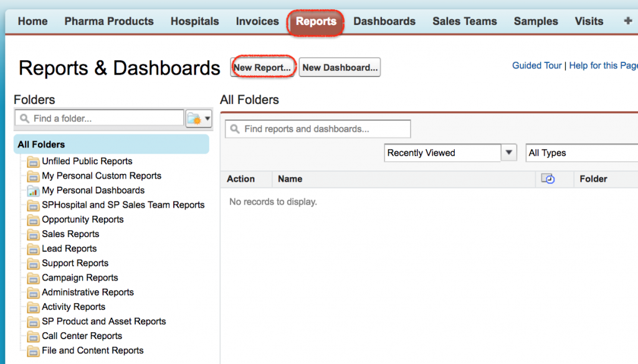Click the Find reports and dashboards input field
638x364 pixels.
click(x=318, y=129)
